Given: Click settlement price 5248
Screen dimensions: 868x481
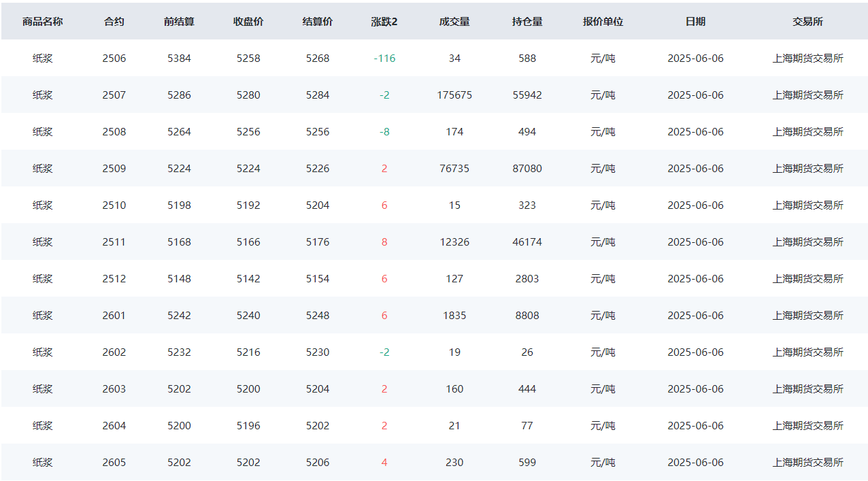Looking at the screenshot, I should (x=318, y=316).
